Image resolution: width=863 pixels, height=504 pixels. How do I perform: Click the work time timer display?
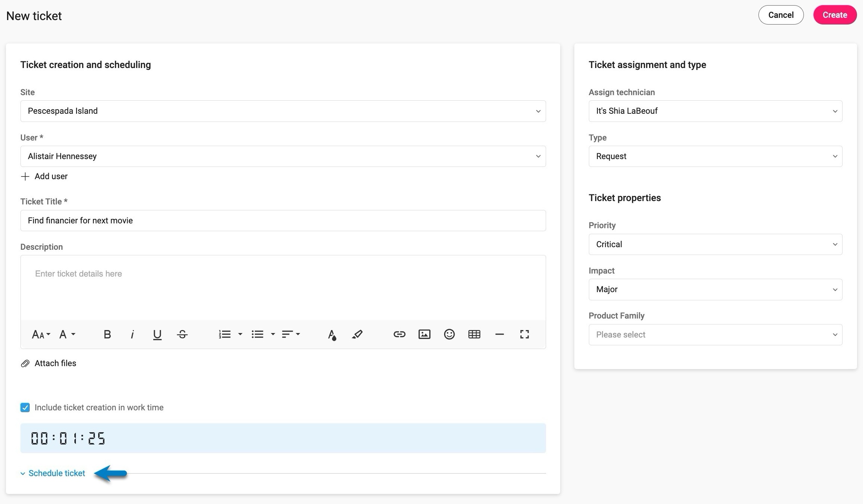click(283, 438)
